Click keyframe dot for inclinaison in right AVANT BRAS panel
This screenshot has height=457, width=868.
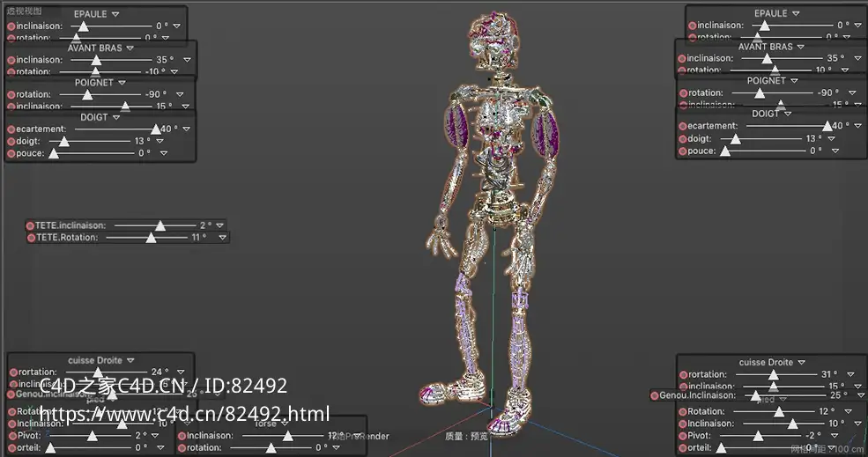coord(682,59)
